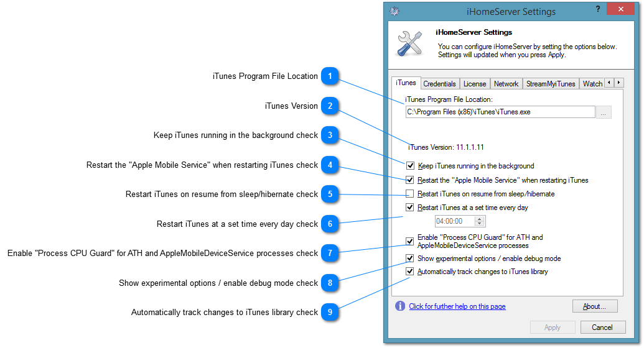The height and width of the screenshot is (348, 644).
Task: Increase restart time with the up spinner
Action: 479,218
